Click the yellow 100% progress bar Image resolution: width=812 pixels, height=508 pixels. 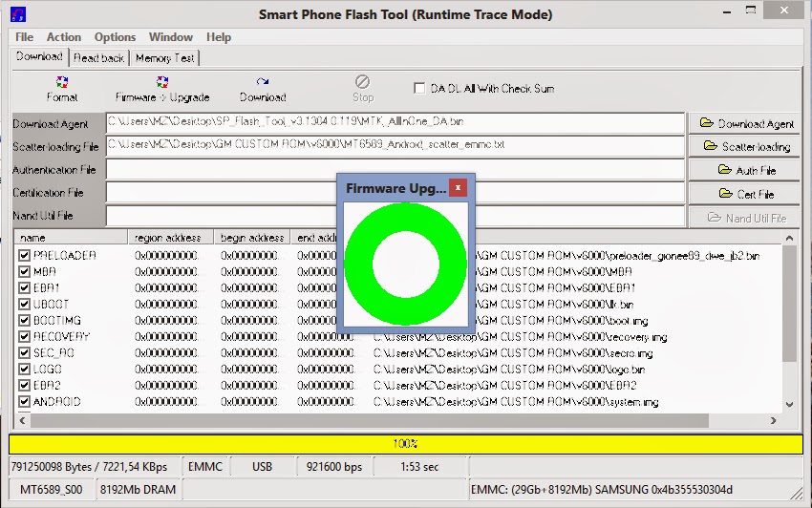(x=405, y=444)
